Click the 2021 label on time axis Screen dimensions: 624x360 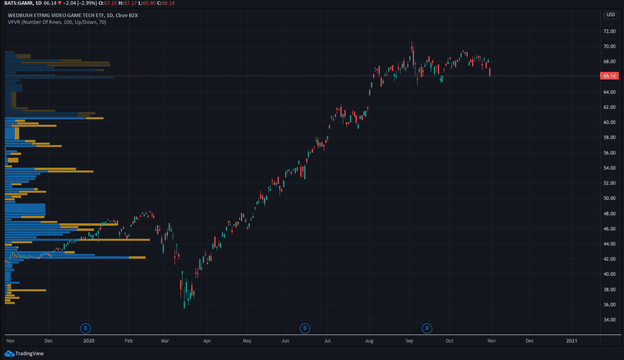point(571,341)
